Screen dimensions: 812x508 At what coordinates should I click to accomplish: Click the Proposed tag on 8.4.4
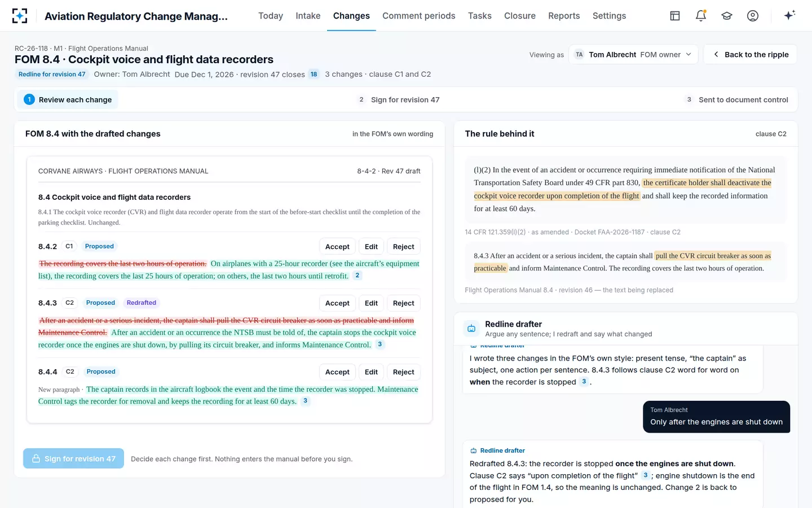tap(101, 372)
